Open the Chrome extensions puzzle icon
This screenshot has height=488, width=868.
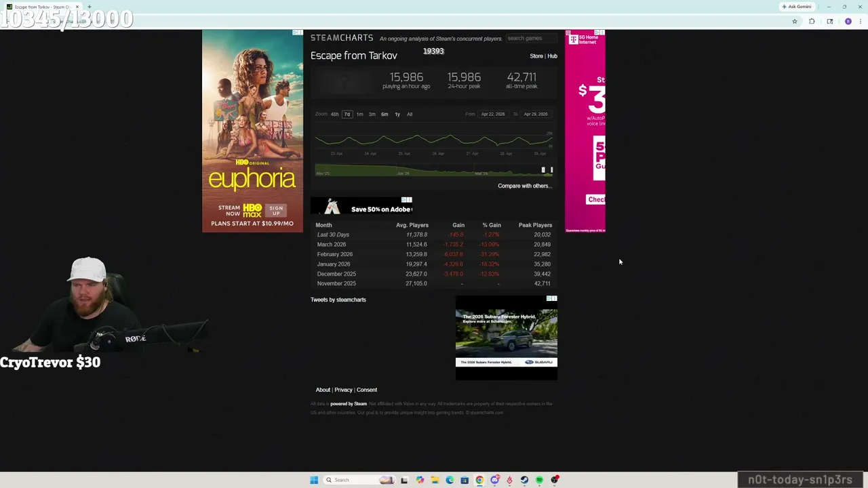(x=812, y=22)
